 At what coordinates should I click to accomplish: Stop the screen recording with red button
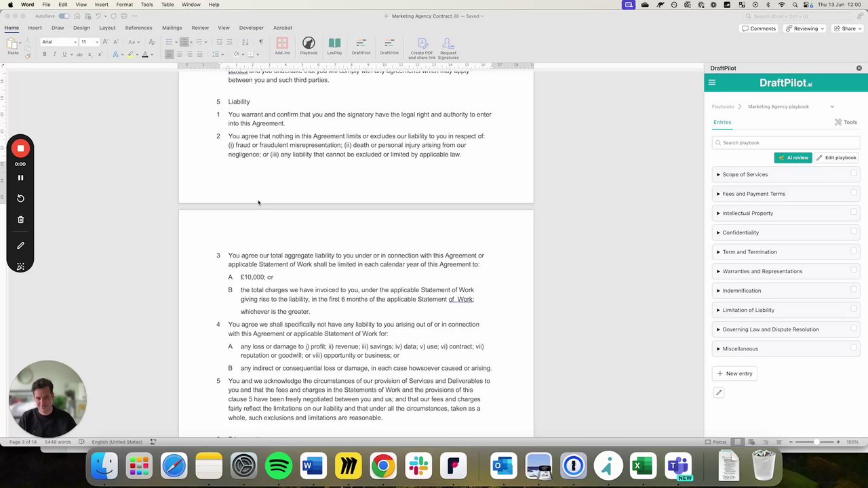click(20, 148)
